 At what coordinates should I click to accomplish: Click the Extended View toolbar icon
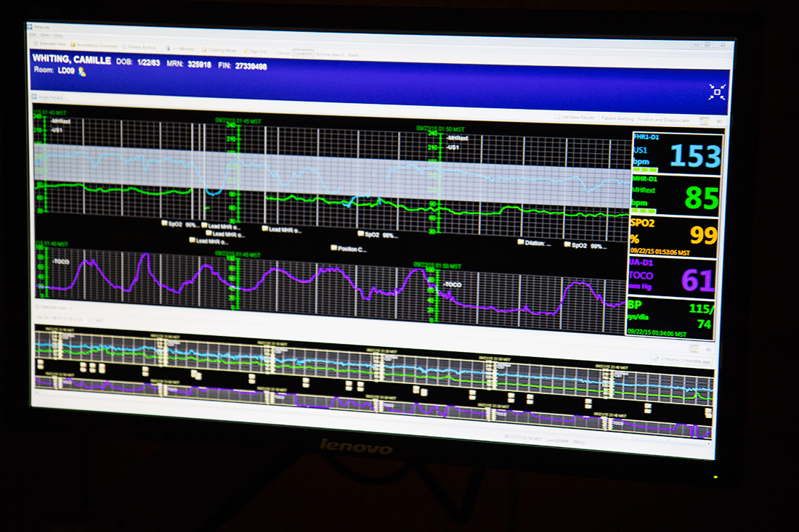pyautogui.click(x=50, y=45)
